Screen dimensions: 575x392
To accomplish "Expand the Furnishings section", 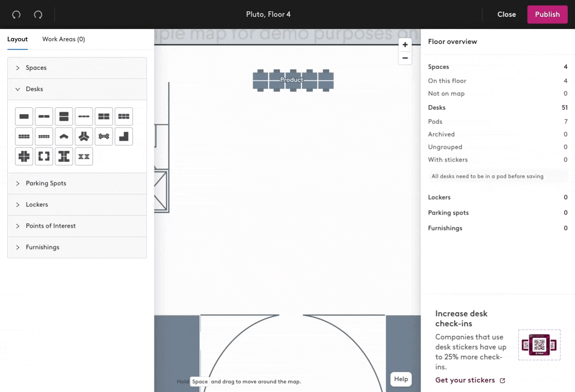I will [77, 247].
